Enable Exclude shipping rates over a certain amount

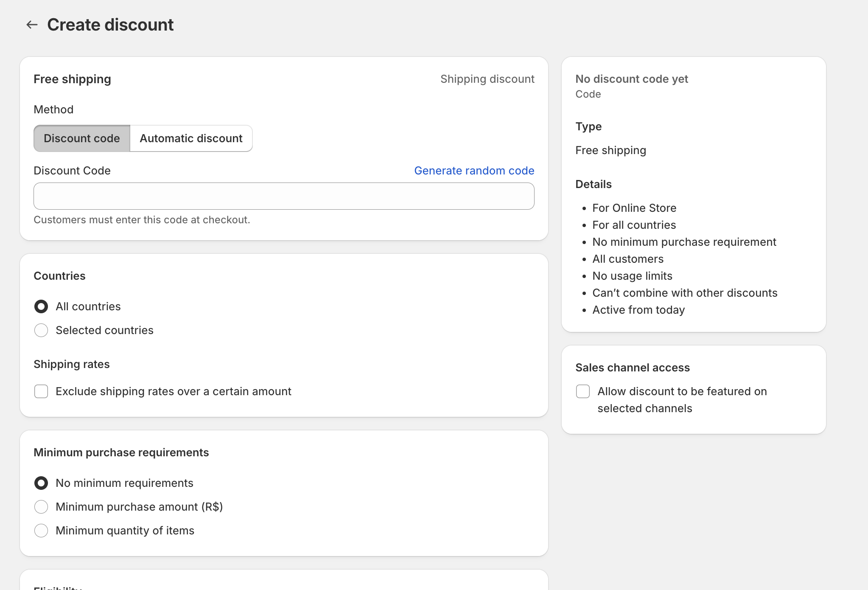[x=41, y=391]
